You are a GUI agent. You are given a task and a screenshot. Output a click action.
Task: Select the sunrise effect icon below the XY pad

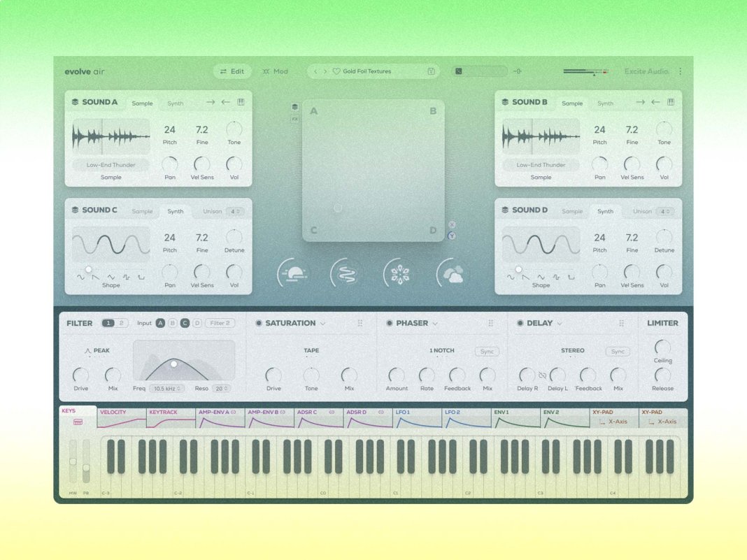click(294, 272)
